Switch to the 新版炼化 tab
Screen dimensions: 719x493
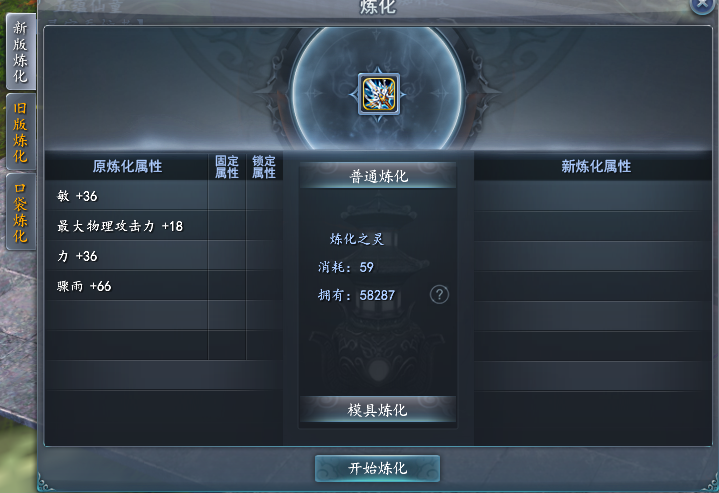[21, 51]
